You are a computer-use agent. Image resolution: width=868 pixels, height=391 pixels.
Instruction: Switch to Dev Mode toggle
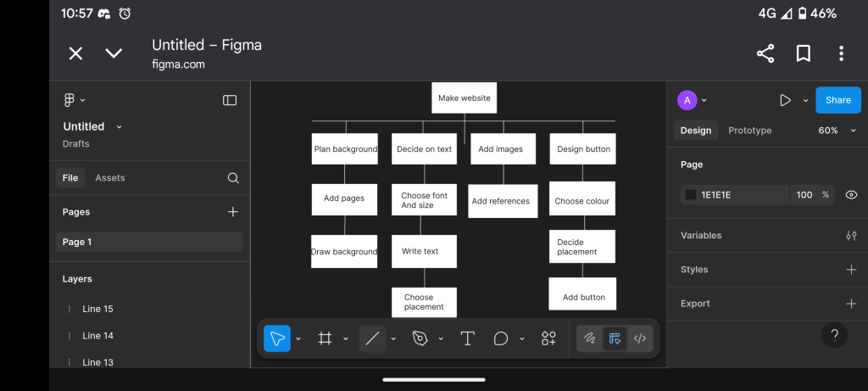pyautogui.click(x=640, y=338)
